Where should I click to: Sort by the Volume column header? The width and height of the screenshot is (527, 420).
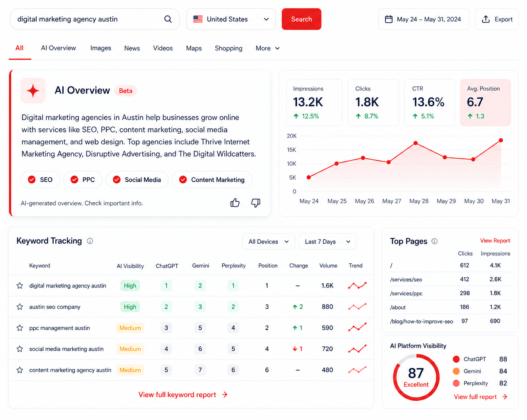coord(328,266)
